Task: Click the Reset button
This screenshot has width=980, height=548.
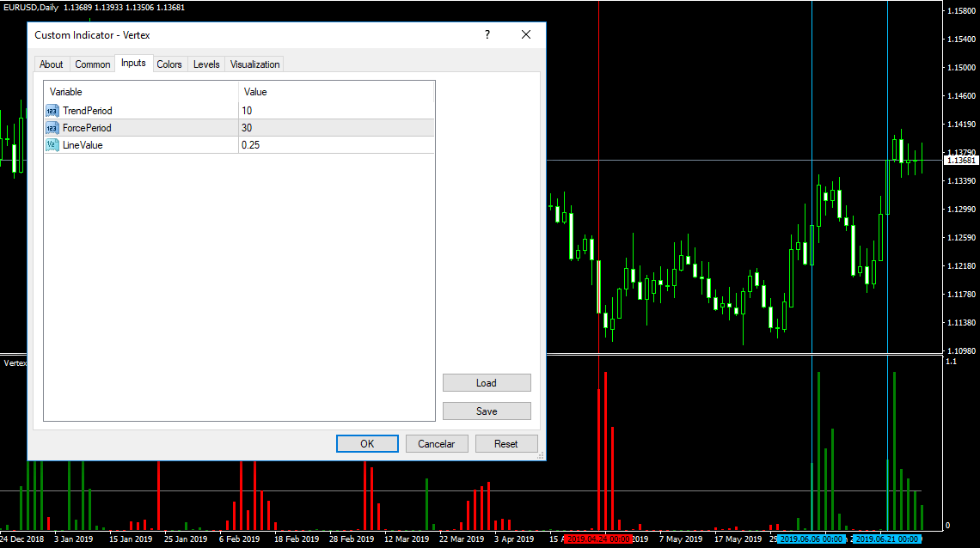Action: [506, 444]
